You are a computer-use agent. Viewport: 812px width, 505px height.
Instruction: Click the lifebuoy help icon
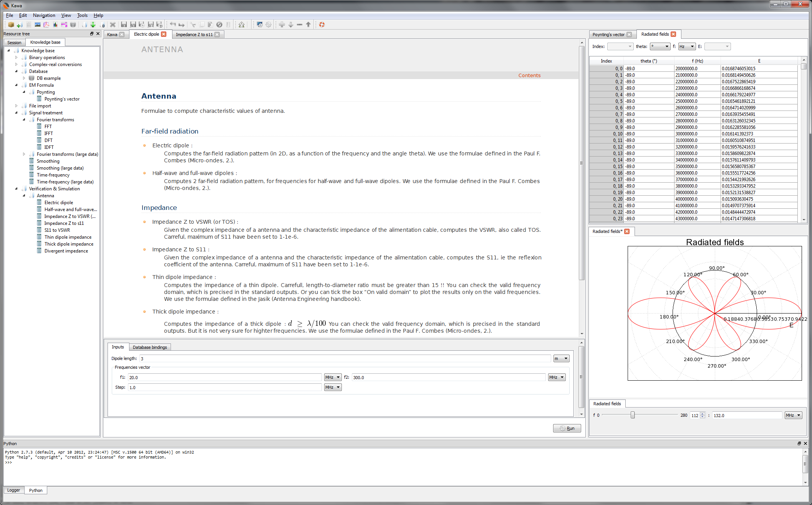pos(322,25)
